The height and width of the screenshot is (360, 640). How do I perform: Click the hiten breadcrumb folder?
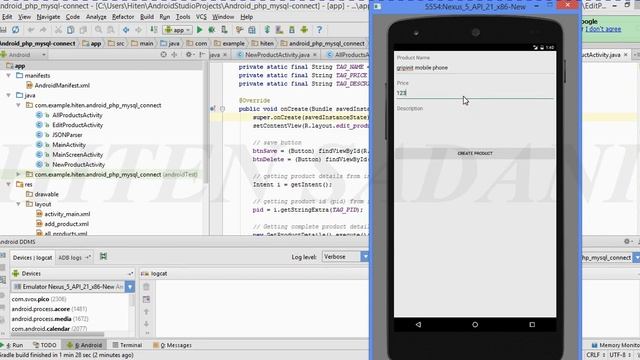coord(263,43)
